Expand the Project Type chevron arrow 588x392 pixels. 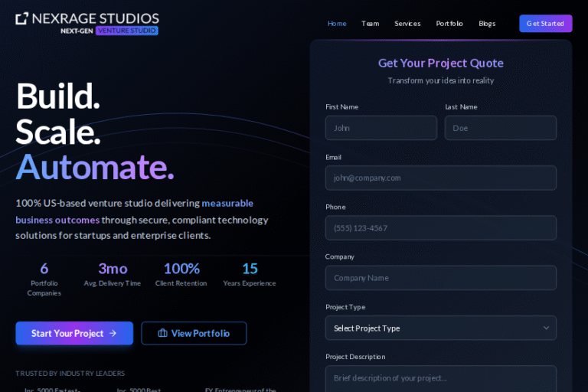[x=546, y=328]
